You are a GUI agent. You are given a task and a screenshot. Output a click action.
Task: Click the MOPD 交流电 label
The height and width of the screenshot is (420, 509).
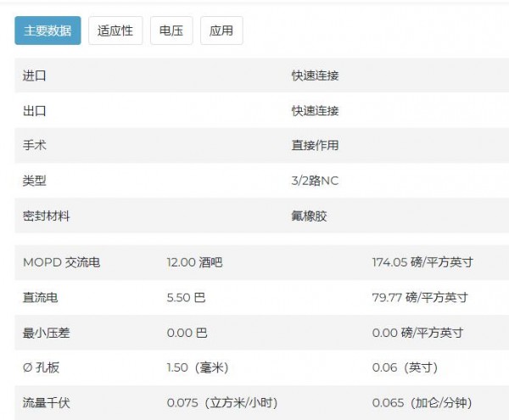61,263
